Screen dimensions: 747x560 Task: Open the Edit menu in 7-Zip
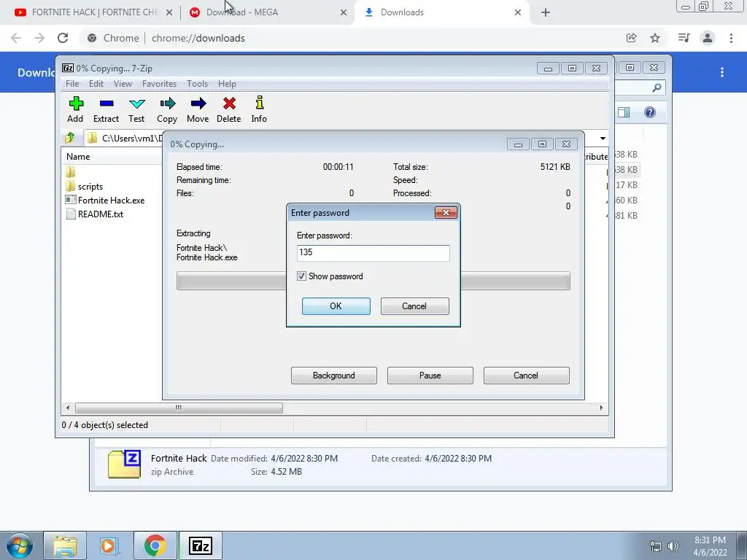[x=96, y=84]
